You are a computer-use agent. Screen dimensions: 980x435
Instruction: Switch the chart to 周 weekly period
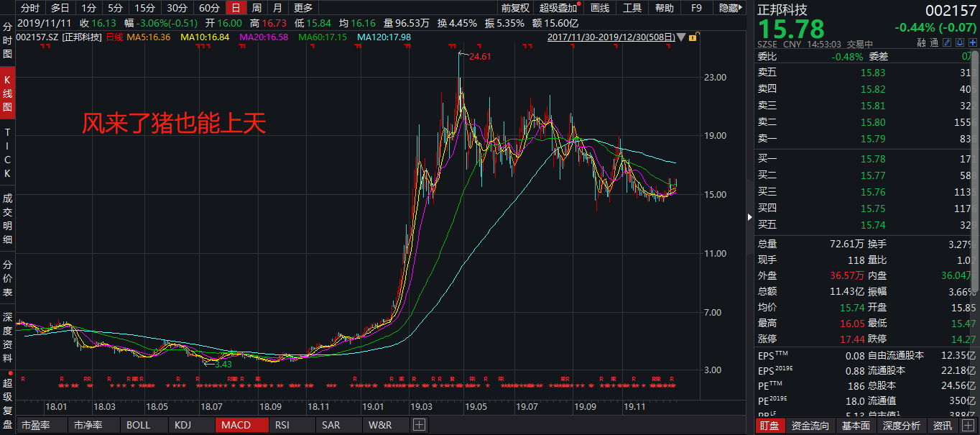pyautogui.click(x=256, y=8)
